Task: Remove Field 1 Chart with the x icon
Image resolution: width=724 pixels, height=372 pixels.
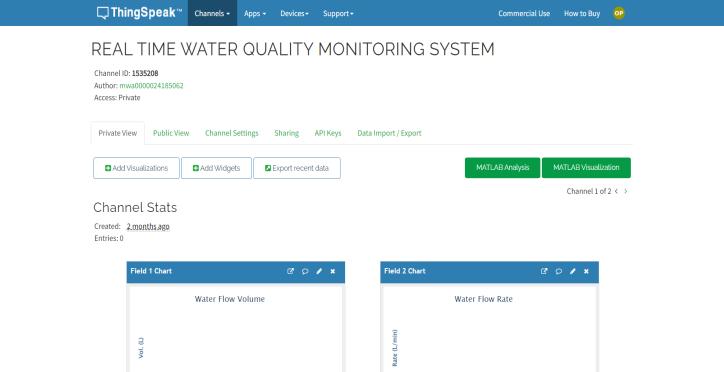Action: 332,271
